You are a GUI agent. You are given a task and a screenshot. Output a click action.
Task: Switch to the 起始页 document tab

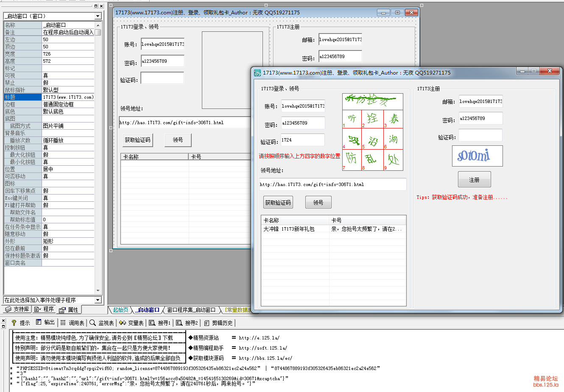coord(120,310)
